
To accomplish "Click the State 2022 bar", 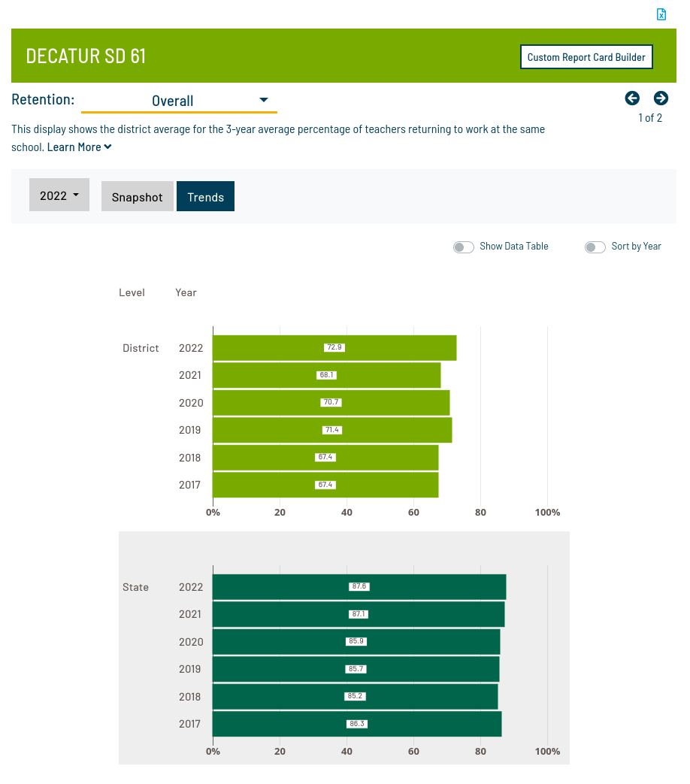I will click(x=359, y=587).
